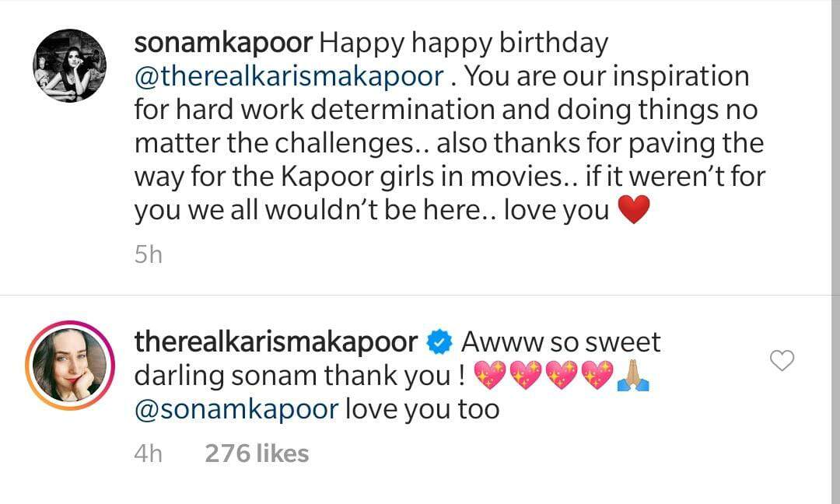Screen dimensions: 840x504
Task: Click the 'Awww so sweet' reply text
Action: pos(561,342)
